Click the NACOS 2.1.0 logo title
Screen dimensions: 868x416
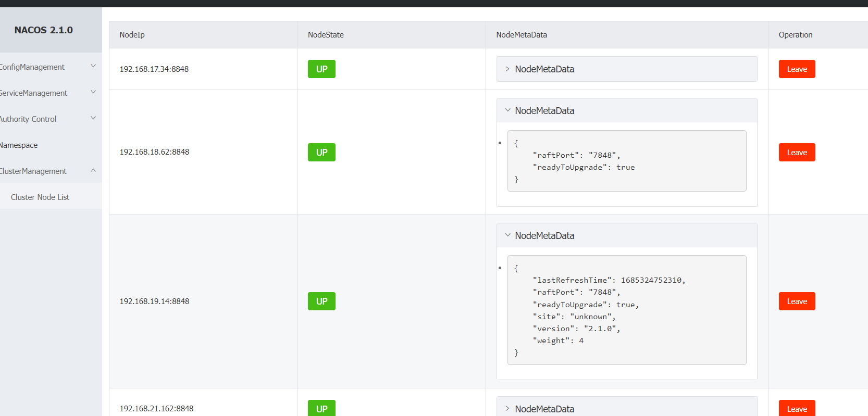coord(44,30)
